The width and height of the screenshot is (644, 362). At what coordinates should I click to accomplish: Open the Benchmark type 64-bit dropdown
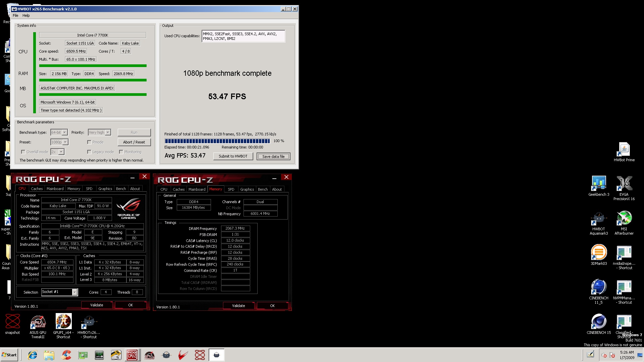tap(59, 132)
